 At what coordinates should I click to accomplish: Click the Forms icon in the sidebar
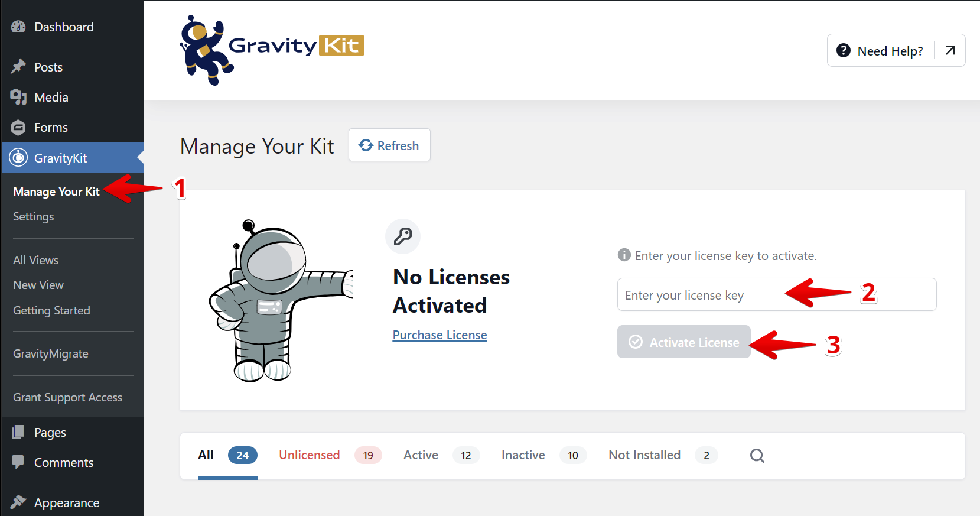pos(18,127)
